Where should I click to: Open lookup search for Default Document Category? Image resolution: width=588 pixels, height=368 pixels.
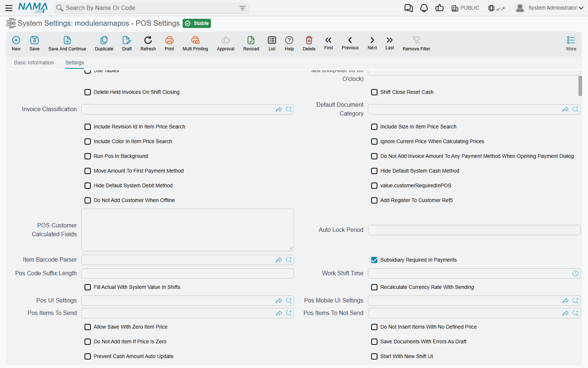coord(576,109)
